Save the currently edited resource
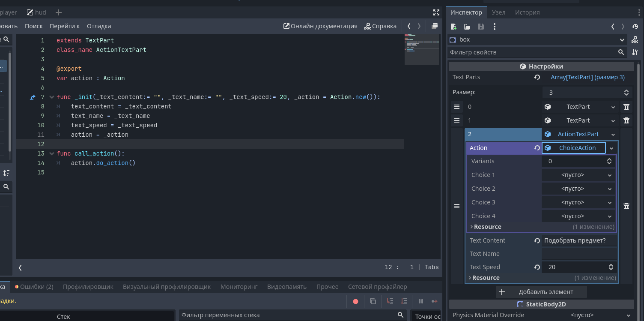The height and width of the screenshot is (321, 644). [x=481, y=27]
